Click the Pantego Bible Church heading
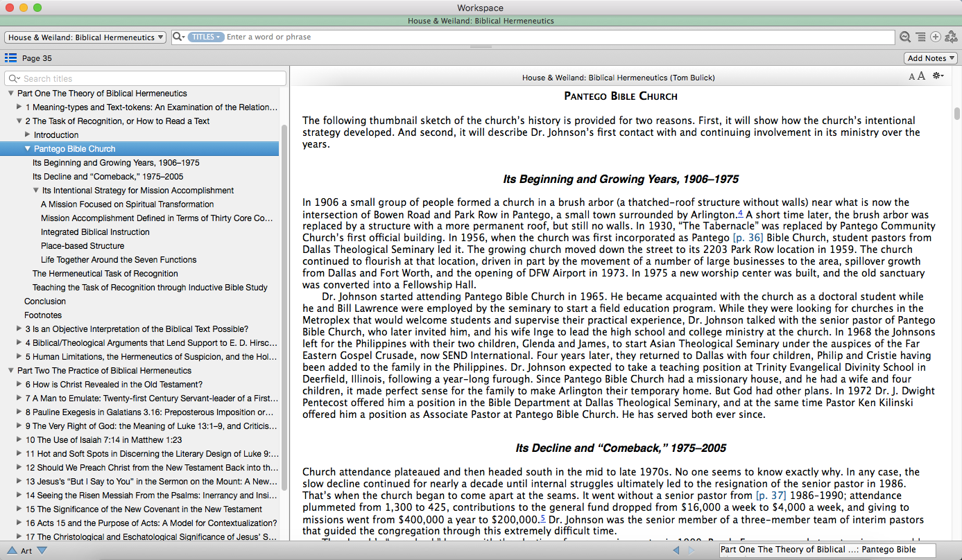962x560 pixels. click(x=621, y=96)
